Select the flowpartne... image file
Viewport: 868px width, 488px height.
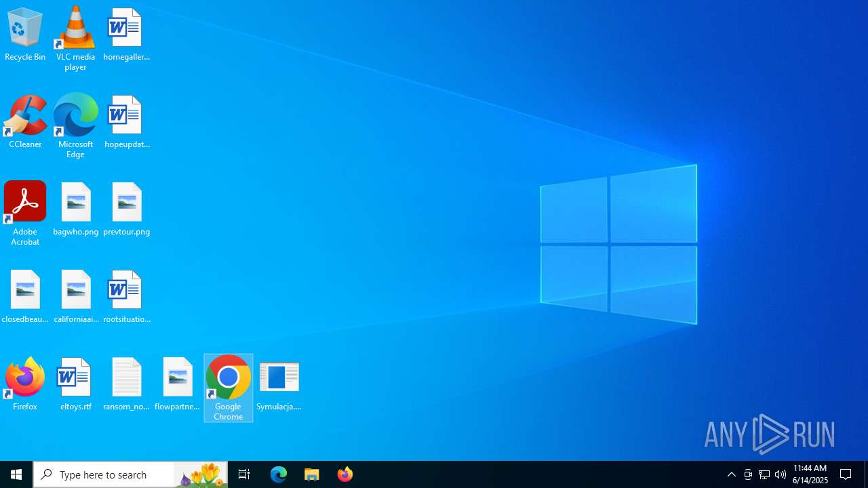(177, 384)
